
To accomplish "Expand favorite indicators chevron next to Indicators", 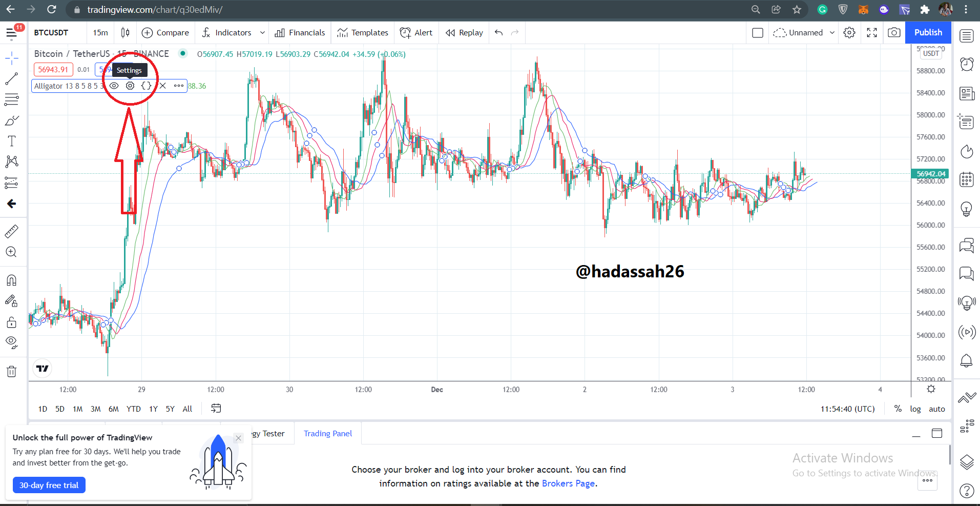I will click(262, 33).
